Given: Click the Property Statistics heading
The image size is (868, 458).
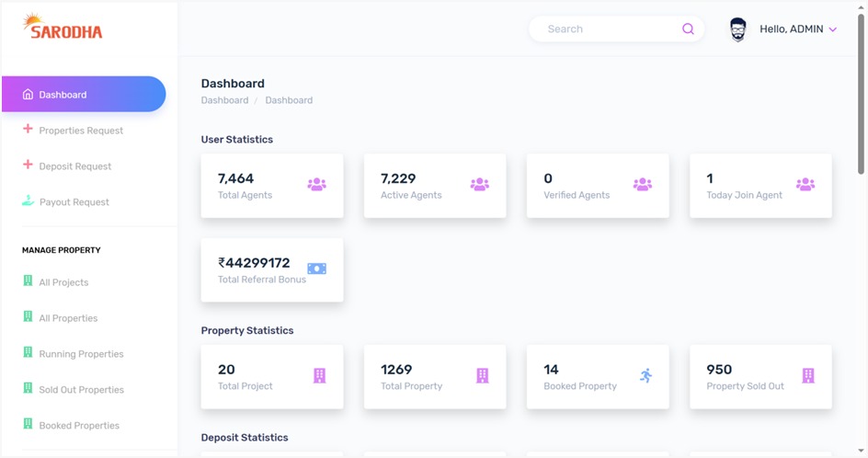Looking at the screenshot, I should click(x=247, y=330).
